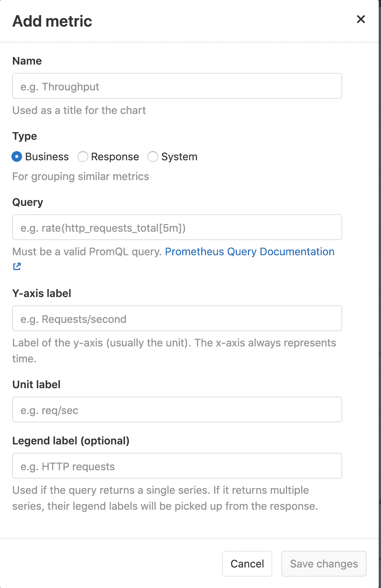Click the Add metric dialog title

pos(52,21)
